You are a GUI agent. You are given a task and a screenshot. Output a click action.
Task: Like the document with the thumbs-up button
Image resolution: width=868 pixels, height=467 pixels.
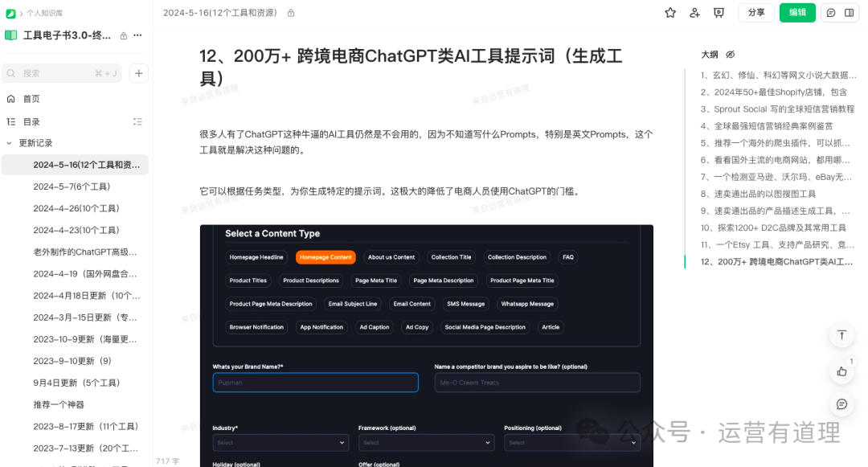pos(841,371)
